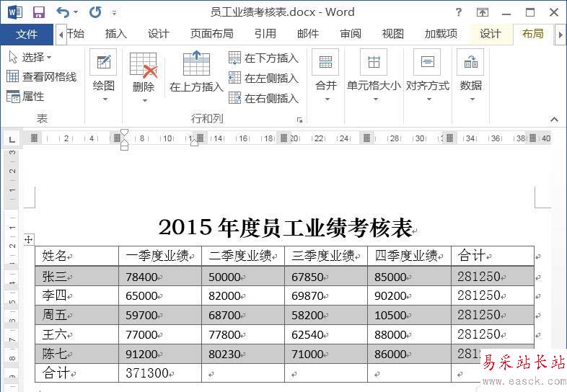The height and width of the screenshot is (392, 567).
Task: Toggle 查看网格线
Action: coord(42,76)
